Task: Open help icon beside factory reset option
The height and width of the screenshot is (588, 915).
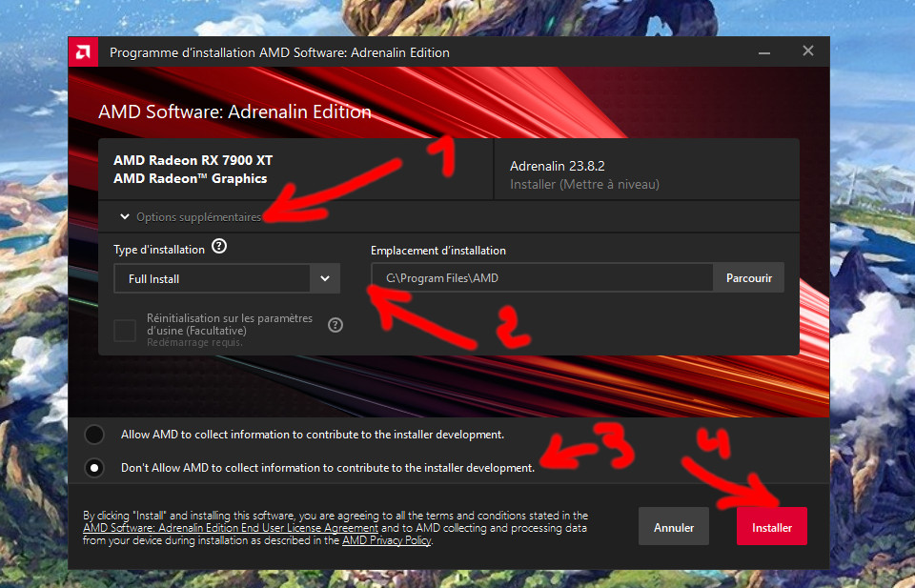Action: coord(335,325)
